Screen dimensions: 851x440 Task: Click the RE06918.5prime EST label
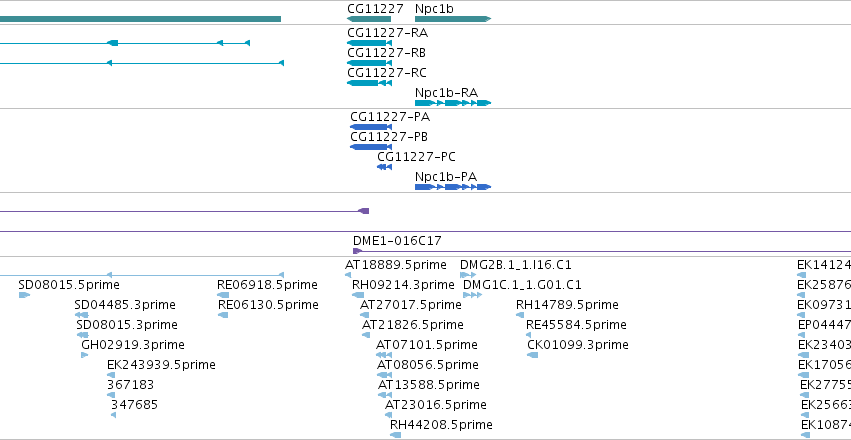coord(267,285)
